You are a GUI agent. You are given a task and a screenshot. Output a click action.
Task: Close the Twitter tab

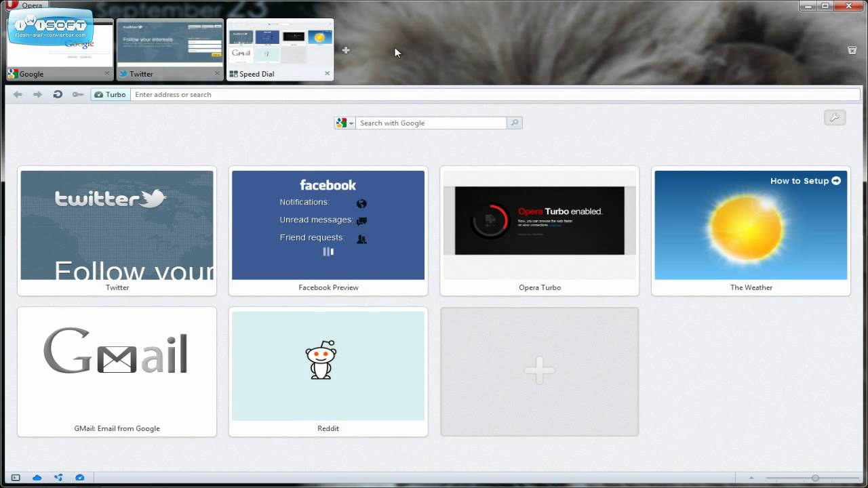217,73
